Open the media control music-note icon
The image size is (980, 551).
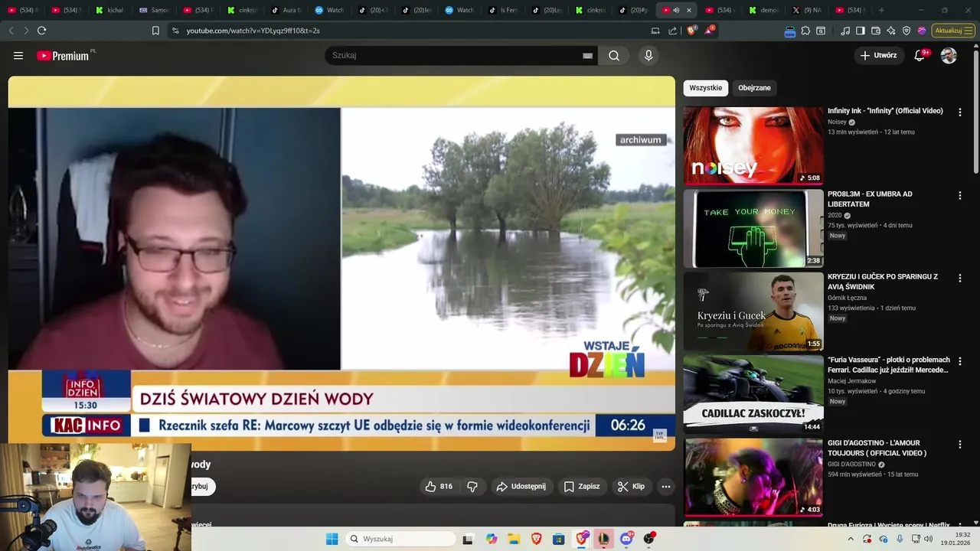point(845,31)
